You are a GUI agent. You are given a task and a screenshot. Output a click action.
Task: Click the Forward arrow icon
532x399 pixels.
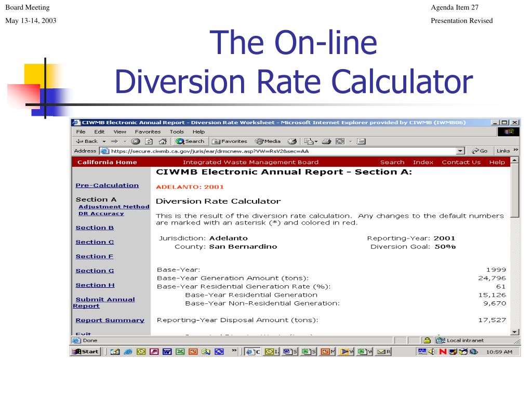(x=115, y=141)
